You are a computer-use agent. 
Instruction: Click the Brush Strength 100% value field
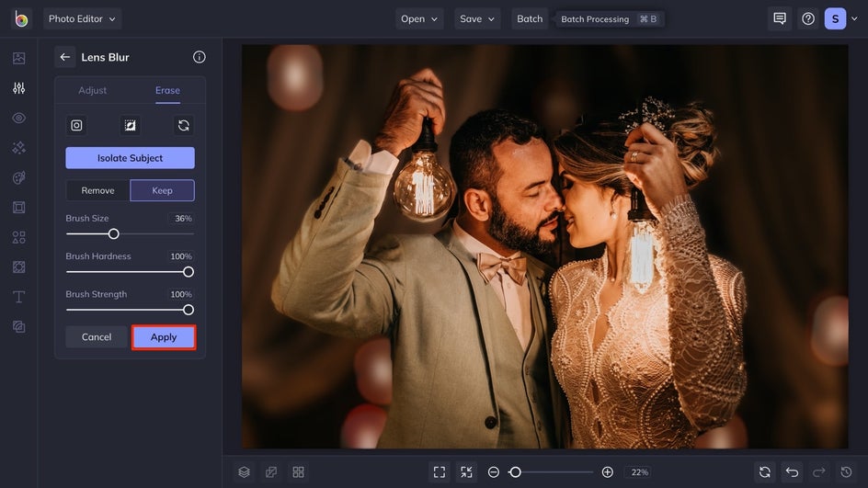click(x=180, y=294)
